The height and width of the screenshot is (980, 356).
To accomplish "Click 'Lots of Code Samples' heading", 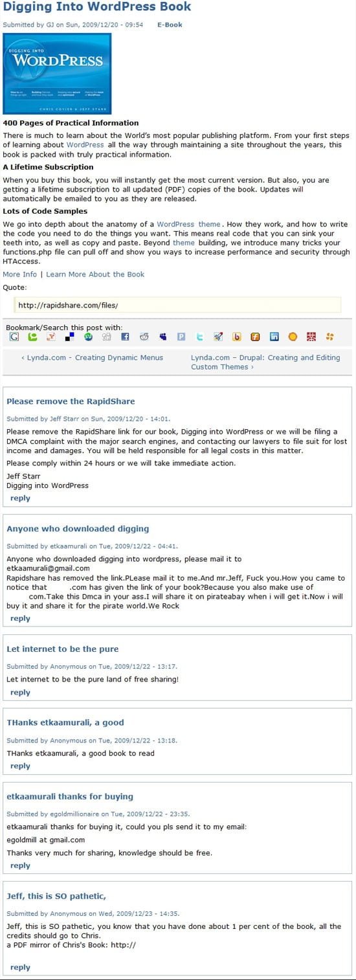I will [x=45, y=211].
